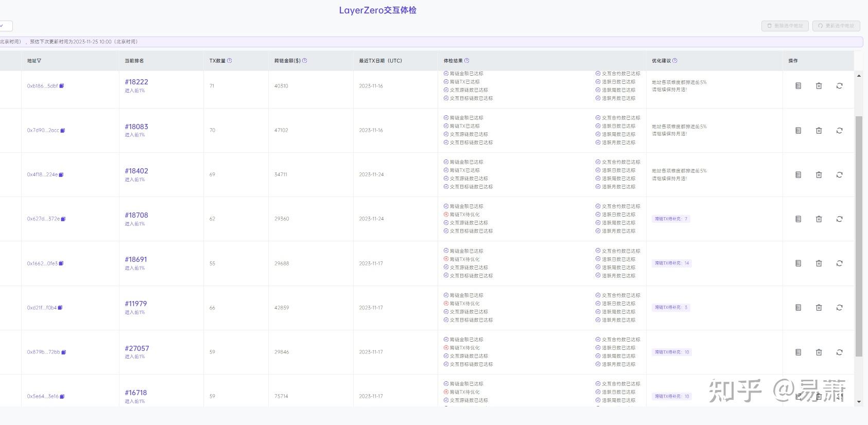
Task: Copy address 0x5e64...3e16 with its copy icon
Action: pos(62,396)
